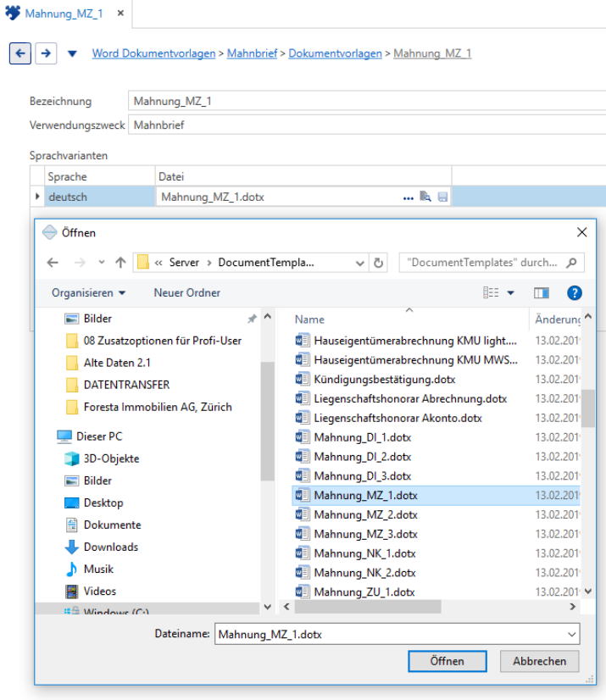The width and height of the screenshot is (606, 700).
Task: Go back in the Öffnen dialog
Action: (x=53, y=263)
